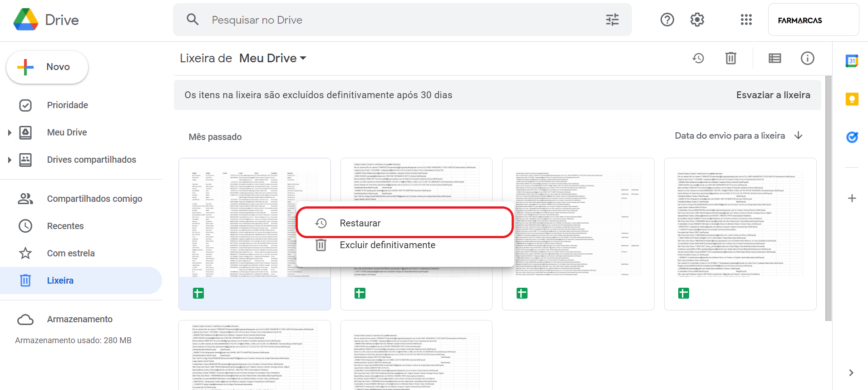This screenshot has width=868, height=390.
Task: Click the Help question mark icon
Action: click(x=667, y=20)
